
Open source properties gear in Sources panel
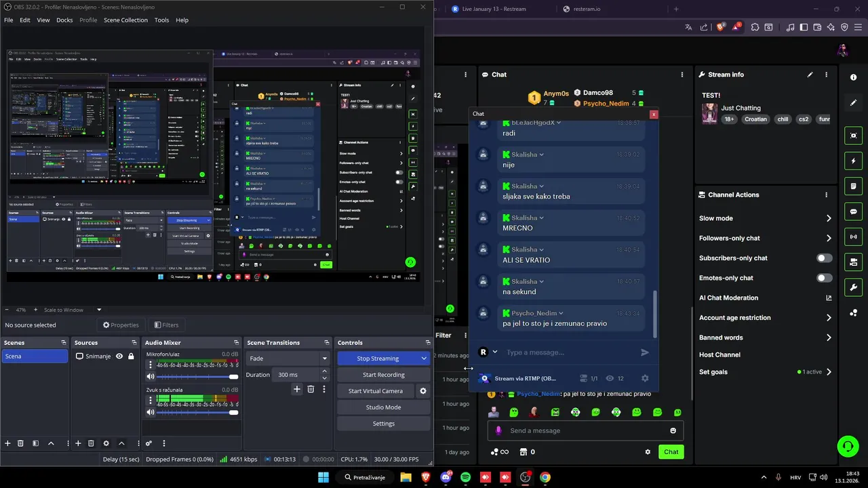pyautogui.click(x=106, y=443)
